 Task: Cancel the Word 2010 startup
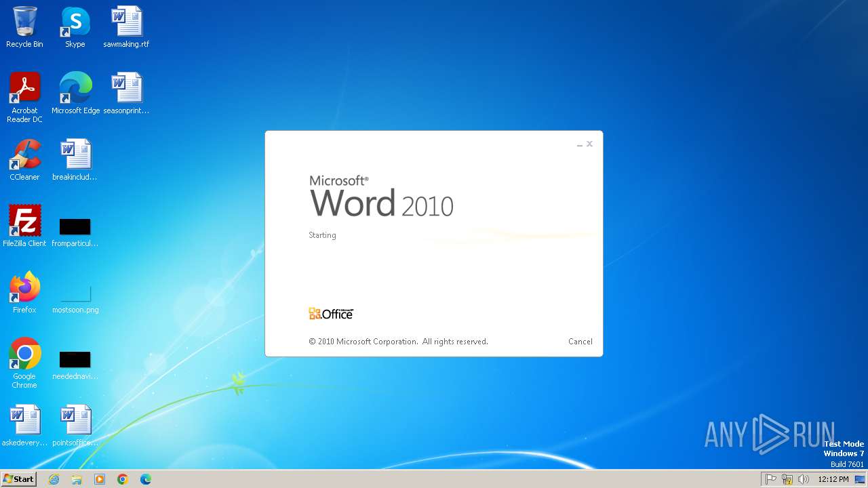tap(580, 342)
